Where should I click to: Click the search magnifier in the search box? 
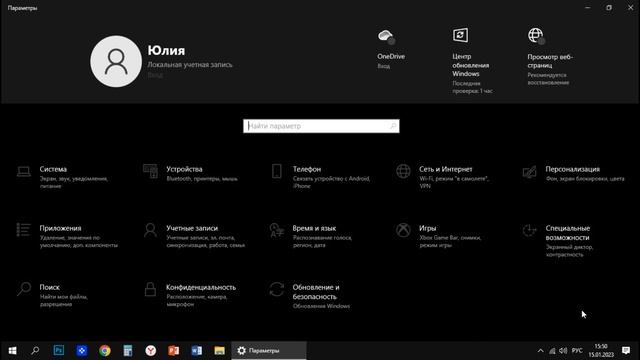pos(393,126)
